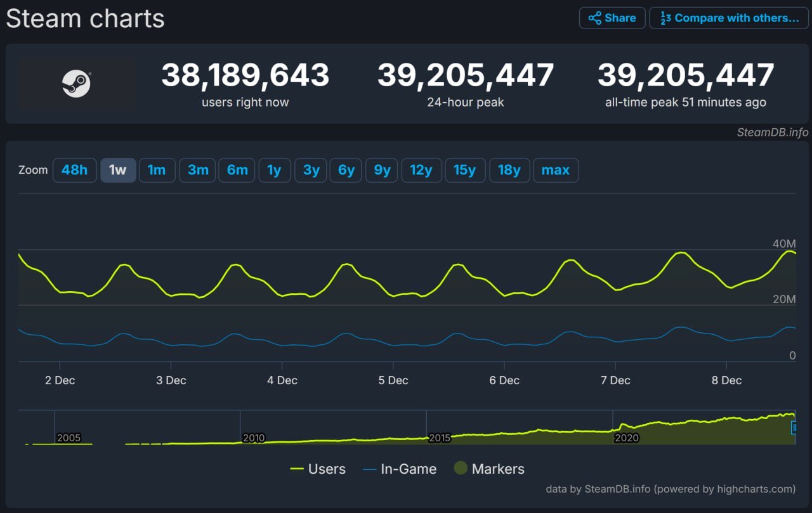Click the data by SteamDB.info credits

[x=671, y=489]
